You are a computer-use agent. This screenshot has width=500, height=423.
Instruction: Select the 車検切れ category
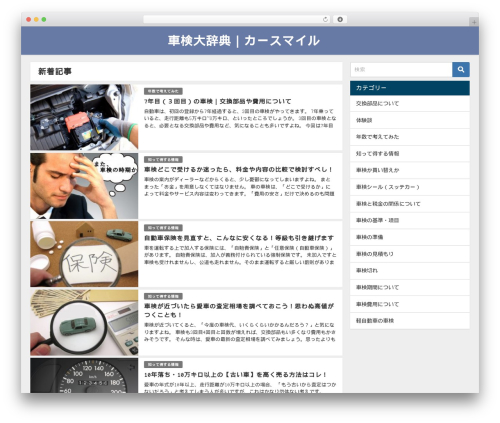[410, 271]
